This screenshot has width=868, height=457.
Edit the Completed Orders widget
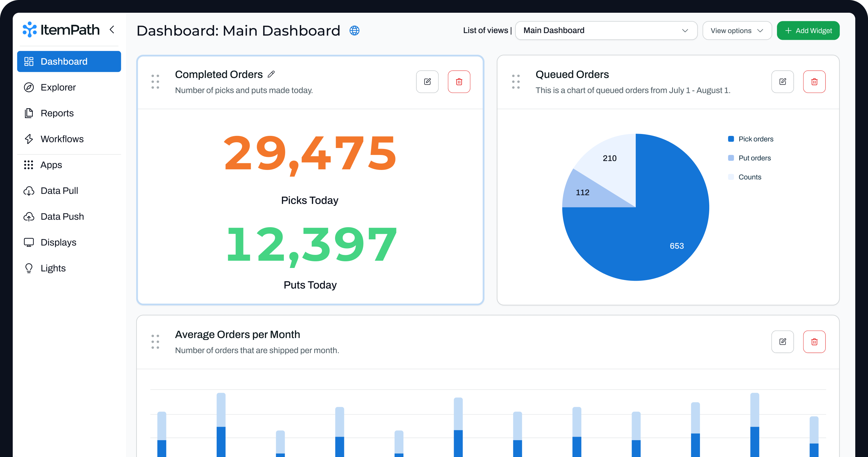tap(427, 81)
